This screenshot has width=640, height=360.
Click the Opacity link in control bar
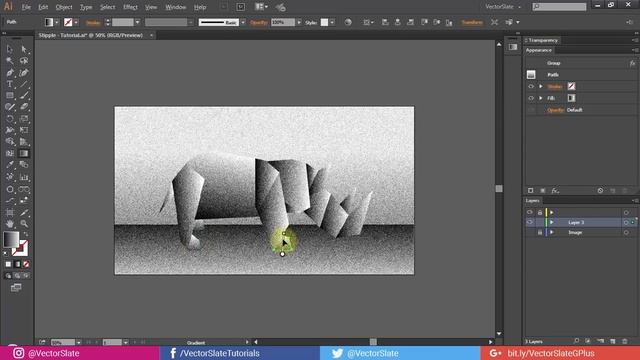[258, 22]
